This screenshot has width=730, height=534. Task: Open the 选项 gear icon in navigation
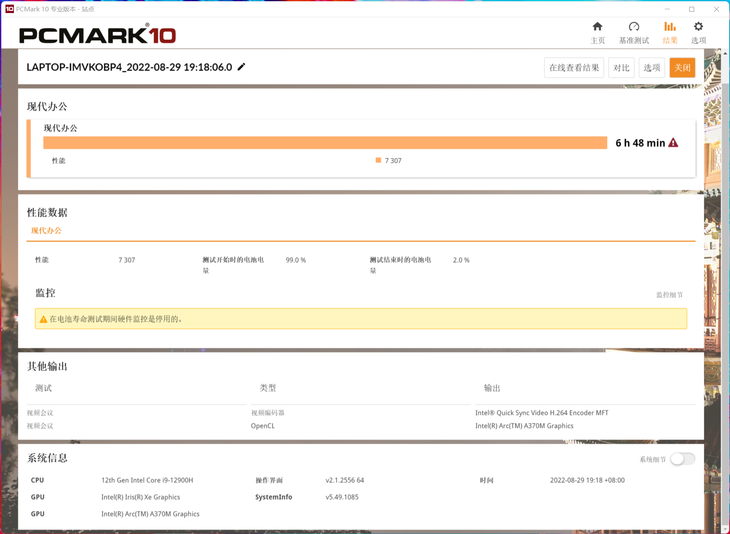[698, 27]
